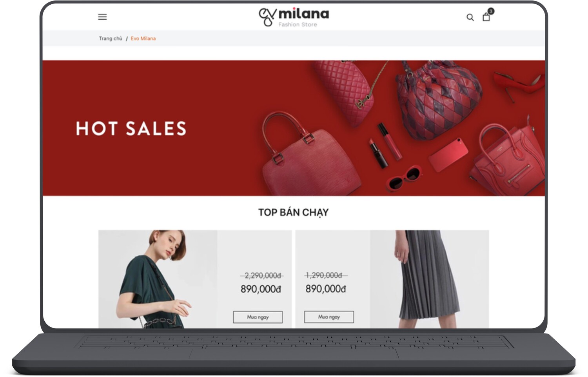Click the HOT SALES banner text
Screen dimensions: 588x377
[x=131, y=129]
